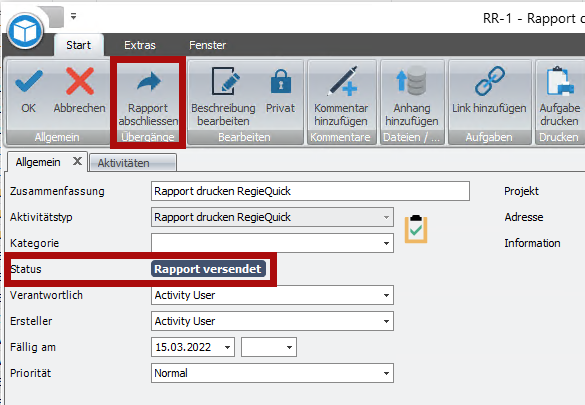Image resolution: width=585 pixels, height=405 pixels.
Task: Click the clipboard checkmark icon beside Aktivitätstyp
Action: pos(416,229)
